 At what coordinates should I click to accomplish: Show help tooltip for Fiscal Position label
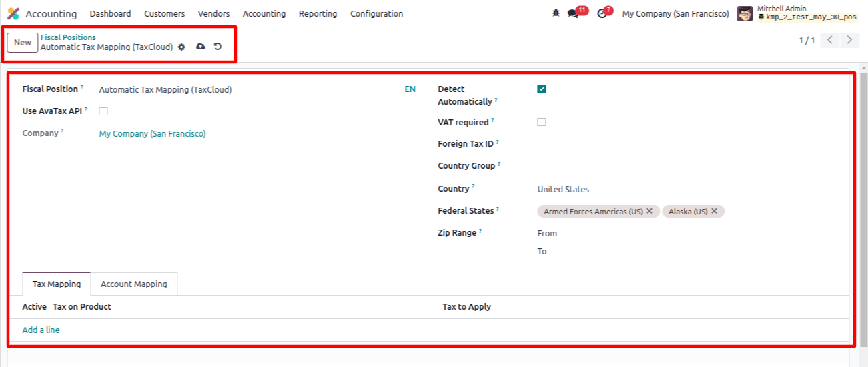82,87
